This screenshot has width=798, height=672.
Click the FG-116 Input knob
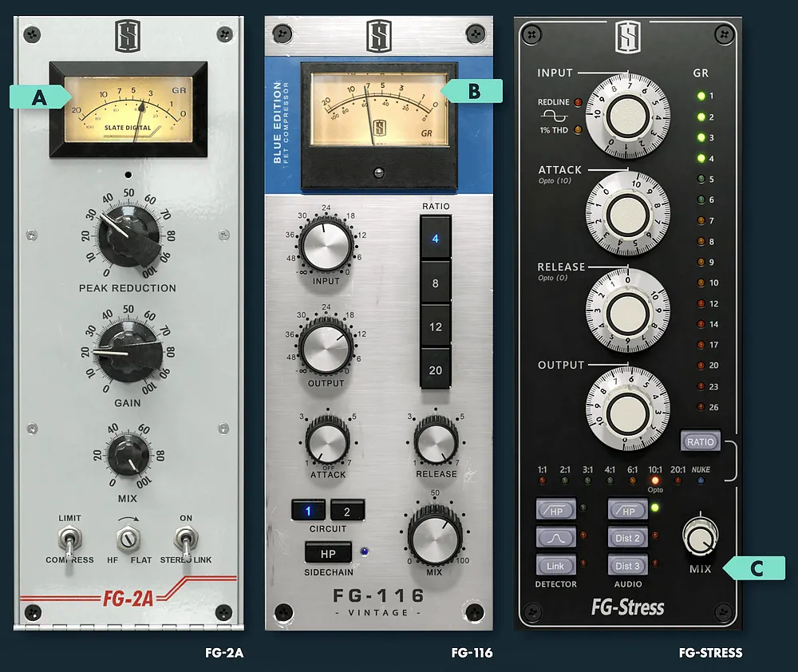pyautogui.click(x=326, y=246)
